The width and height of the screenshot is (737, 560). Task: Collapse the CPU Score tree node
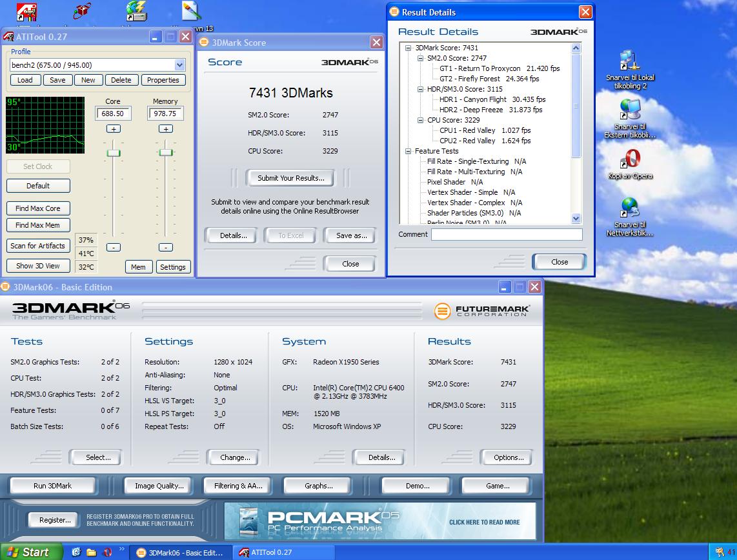[x=420, y=120]
